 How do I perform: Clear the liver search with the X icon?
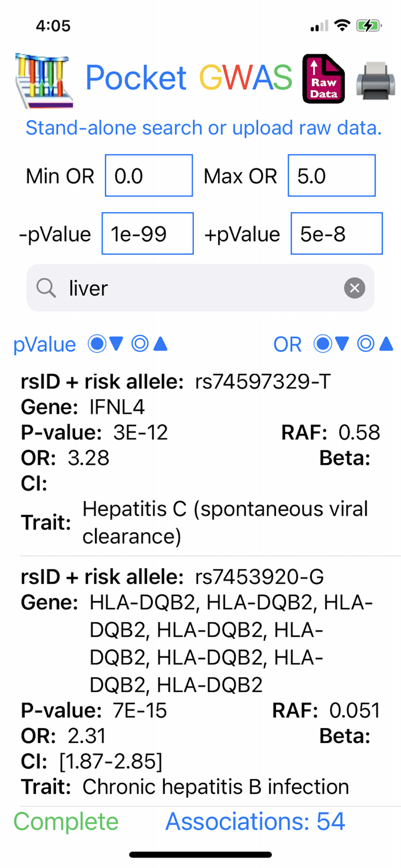coord(354,288)
